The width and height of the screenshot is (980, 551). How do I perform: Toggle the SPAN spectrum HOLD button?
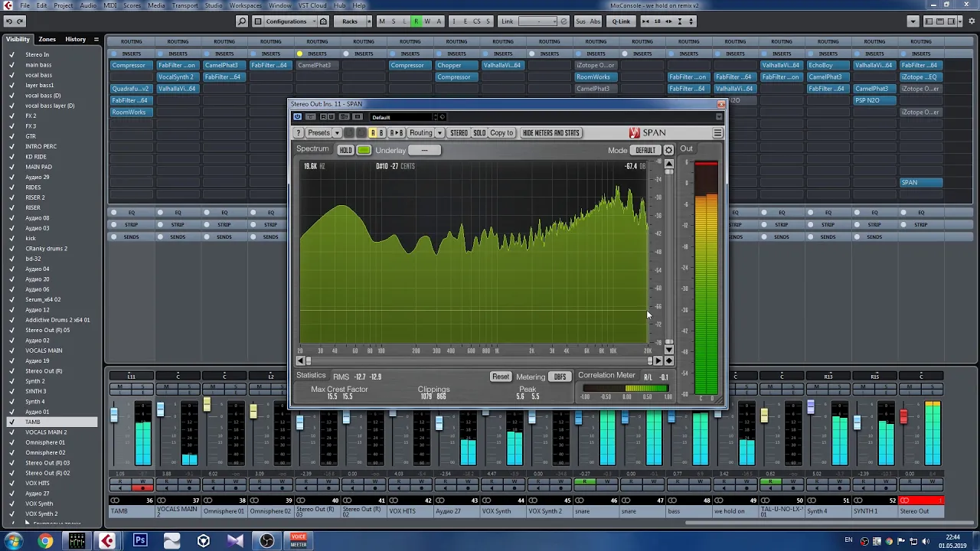click(x=345, y=150)
